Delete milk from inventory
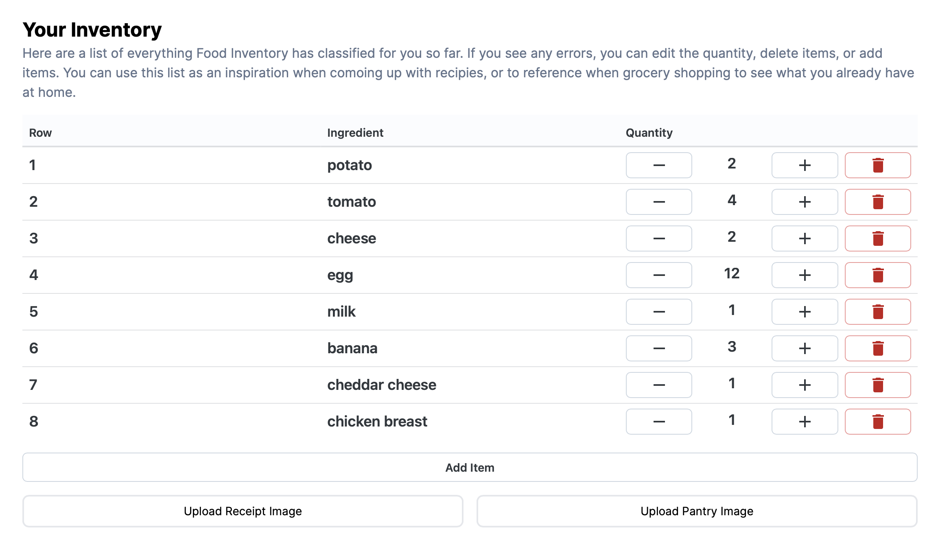This screenshot has width=949, height=560. click(878, 312)
